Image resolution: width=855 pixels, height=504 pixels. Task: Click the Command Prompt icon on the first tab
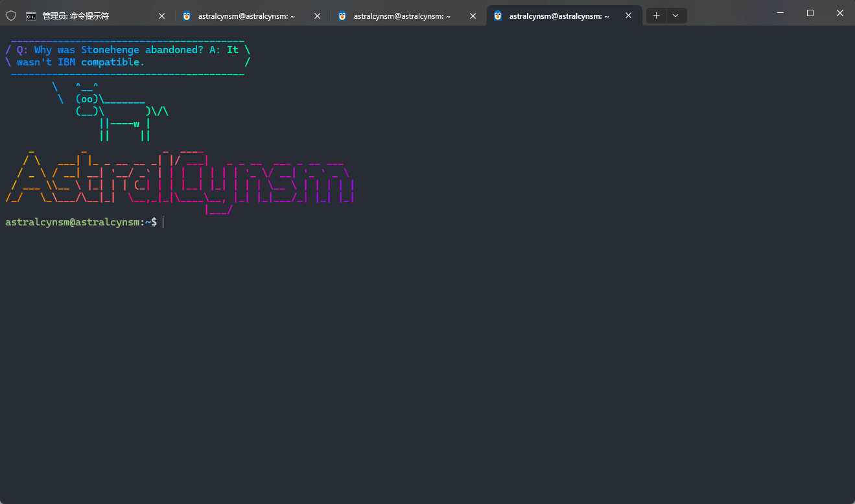[x=30, y=16]
